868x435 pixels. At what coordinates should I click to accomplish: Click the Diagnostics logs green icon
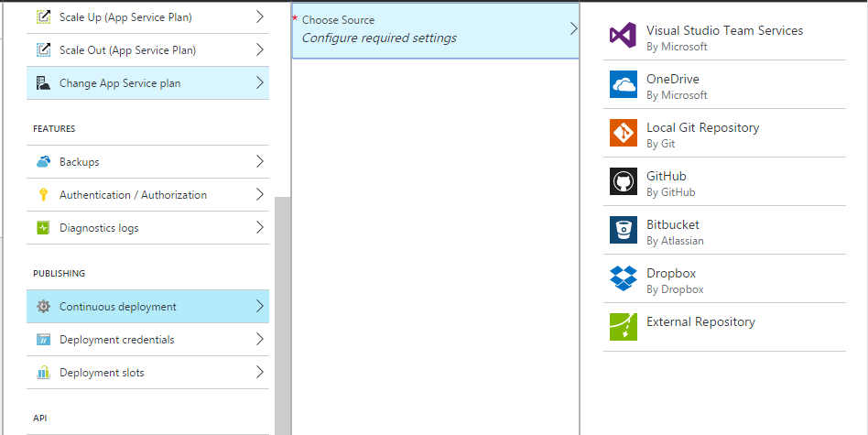tap(43, 228)
